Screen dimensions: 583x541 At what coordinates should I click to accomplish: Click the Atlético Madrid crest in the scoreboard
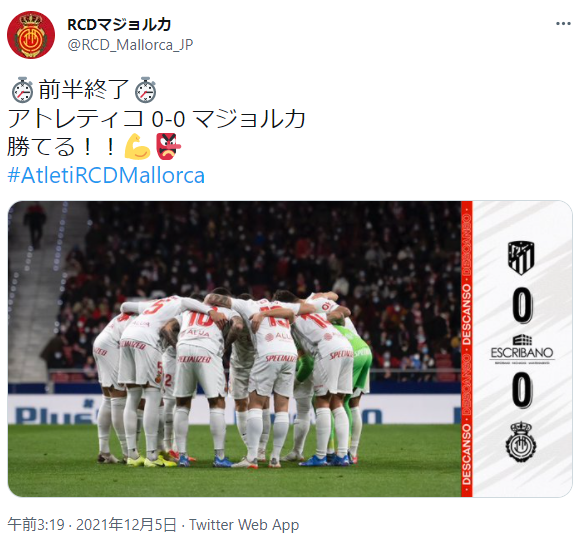click(521, 257)
